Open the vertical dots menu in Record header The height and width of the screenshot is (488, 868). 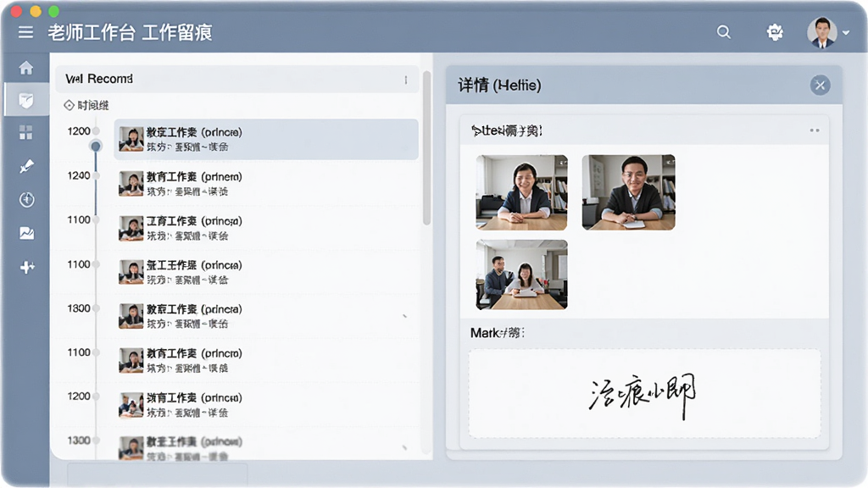[406, 80]
